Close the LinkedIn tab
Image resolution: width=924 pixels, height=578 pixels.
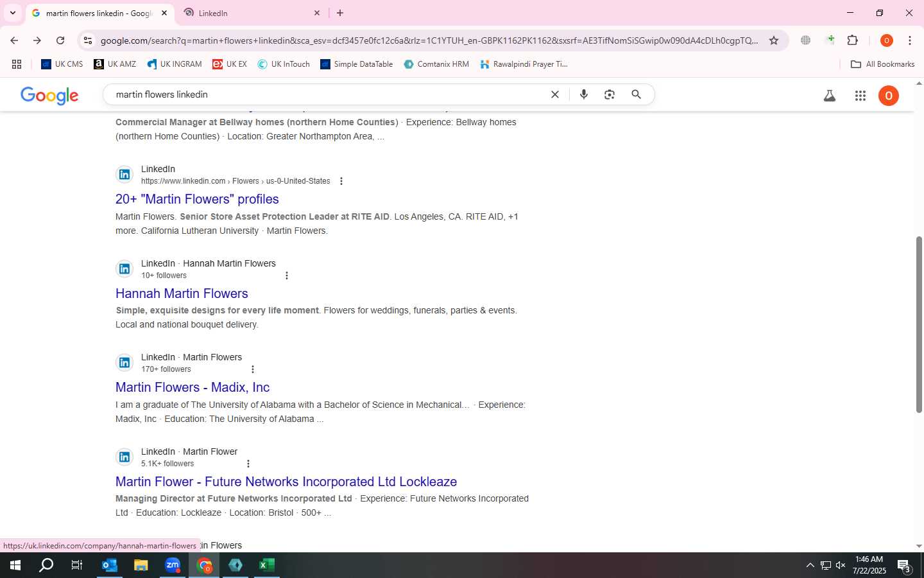(317, 13)
